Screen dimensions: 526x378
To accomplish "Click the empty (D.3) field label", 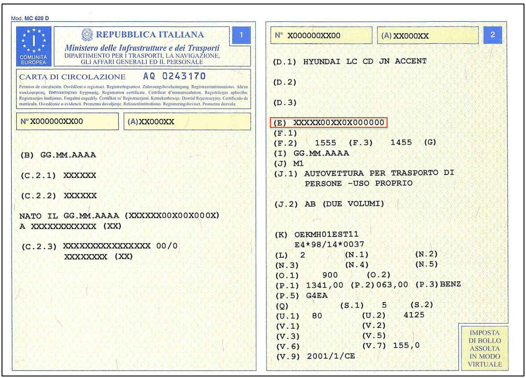I will [285, 103].
